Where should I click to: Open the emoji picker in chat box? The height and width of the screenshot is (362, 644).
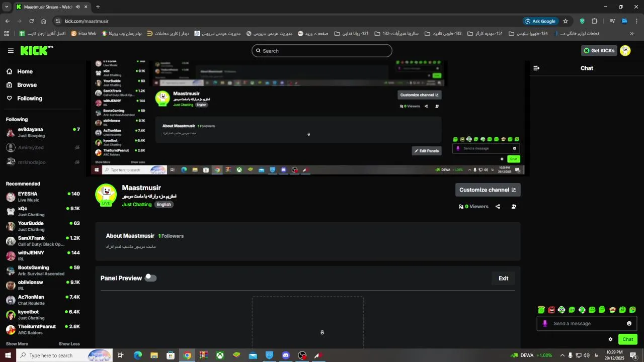pyautogui.click(x=629, y=323)
